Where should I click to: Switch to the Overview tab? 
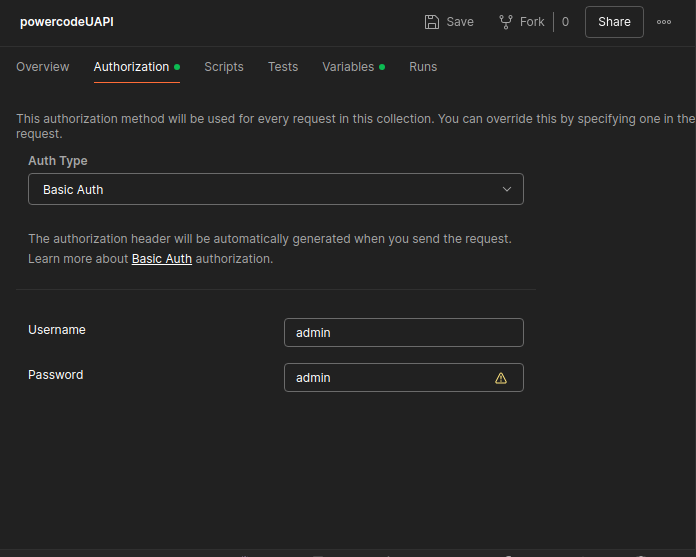[x=43, y=67]
